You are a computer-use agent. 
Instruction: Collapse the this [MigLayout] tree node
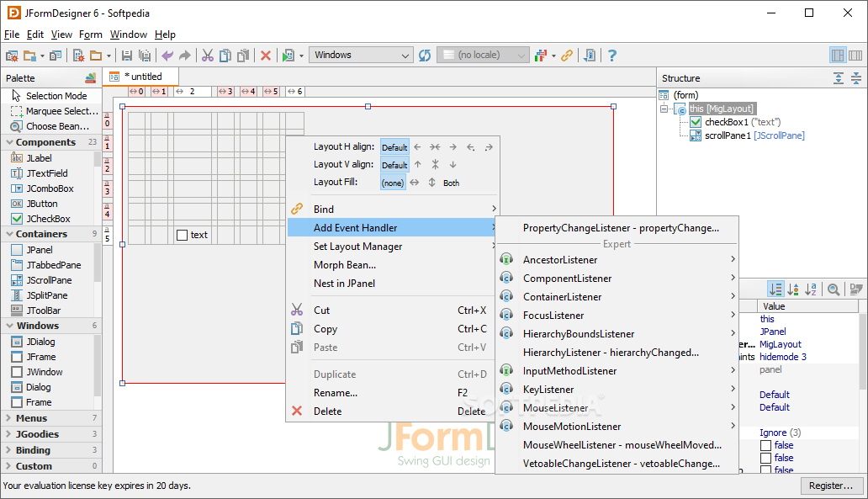click(x=664, y=109)
